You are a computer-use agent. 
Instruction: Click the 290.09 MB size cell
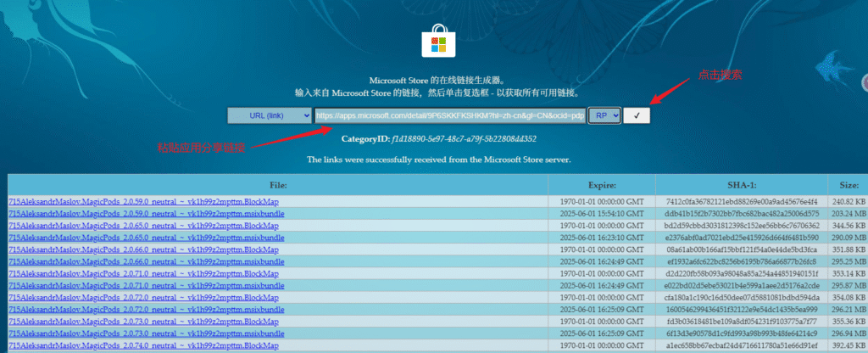(x=849, y=238)
